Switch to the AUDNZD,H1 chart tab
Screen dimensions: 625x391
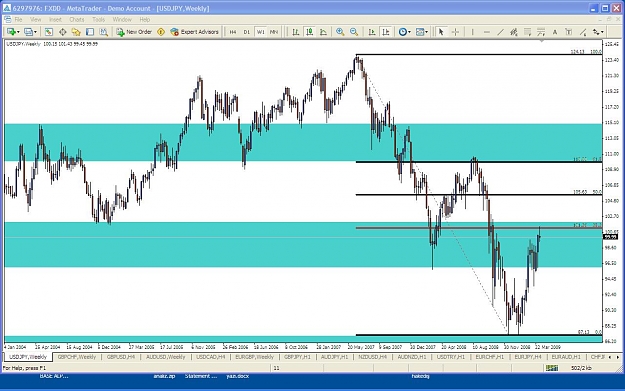click(412, 357)
